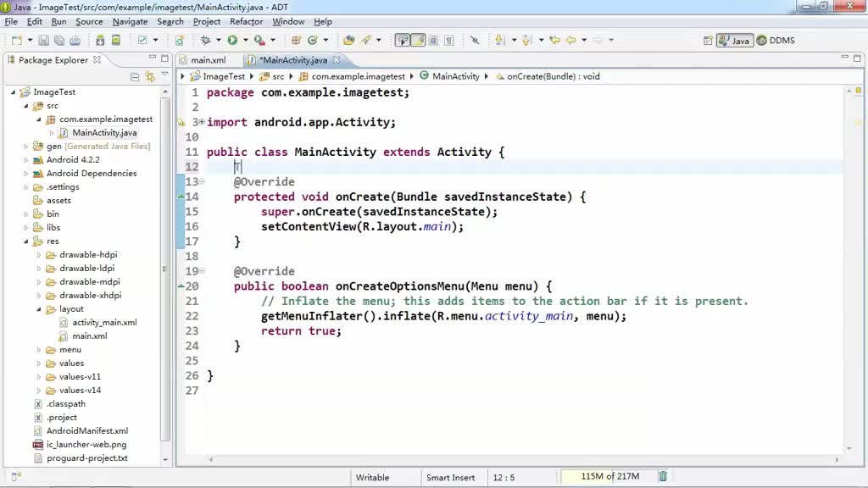Open the Android Virtual Device Manager icon
This screenshot has height=488, width=868.
(x=115, y=41)
